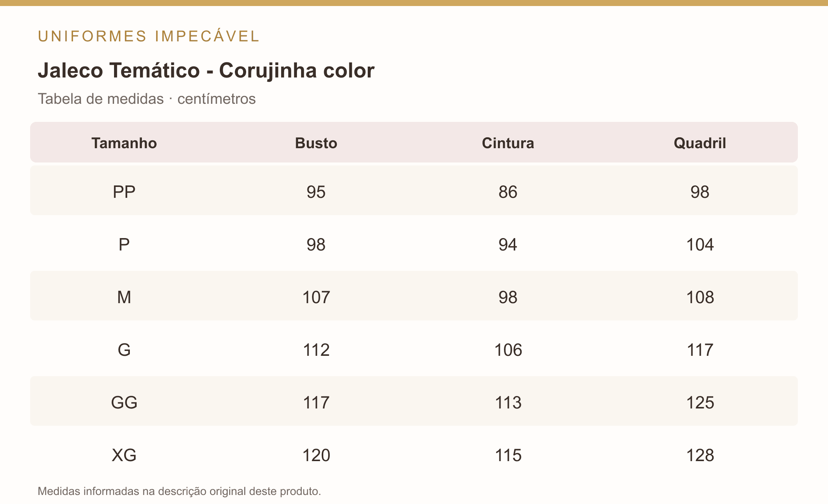Click the Tamanho column header
The width and height of the screenshot is (828, 504).
124,143
